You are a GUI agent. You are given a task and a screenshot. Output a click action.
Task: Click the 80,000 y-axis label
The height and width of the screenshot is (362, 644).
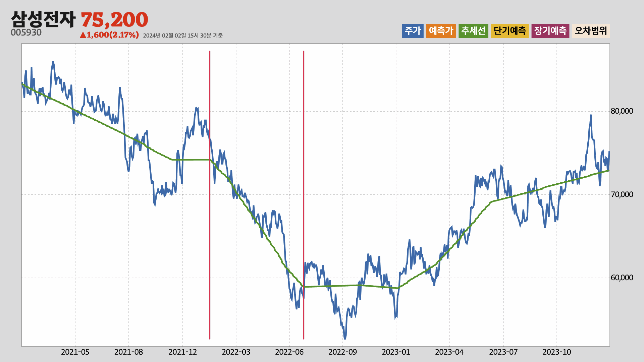[622, 111]
